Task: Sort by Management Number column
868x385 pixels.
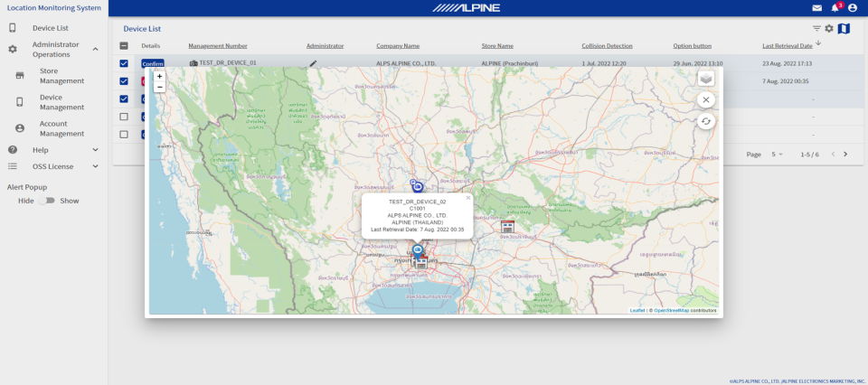Action: click(218, 46)
